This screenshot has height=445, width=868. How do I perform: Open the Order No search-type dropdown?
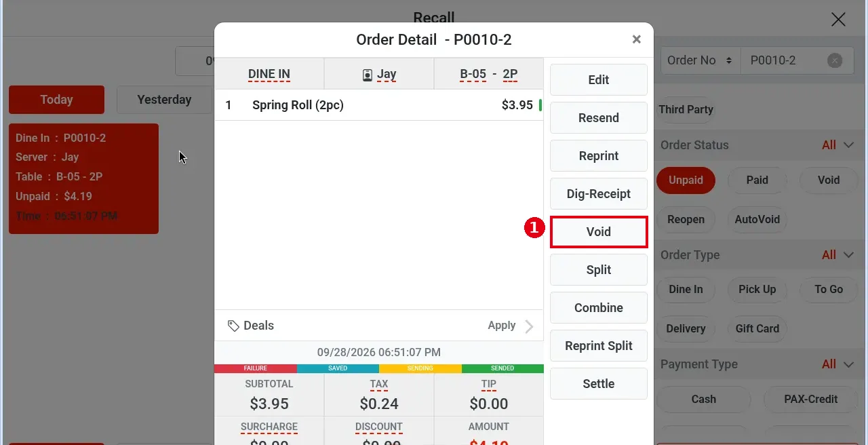(x=701, y=60)
